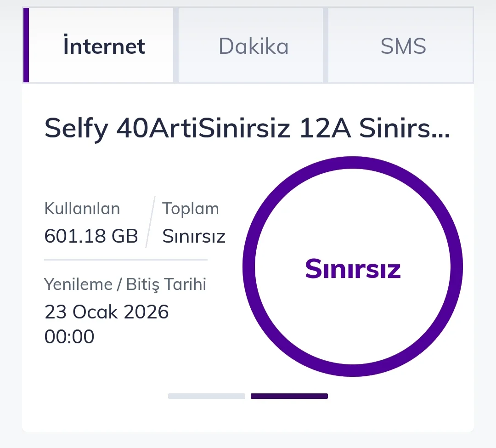Open the Dakika tab
This screenshot has width=496, height=448.
click(253, 46)
